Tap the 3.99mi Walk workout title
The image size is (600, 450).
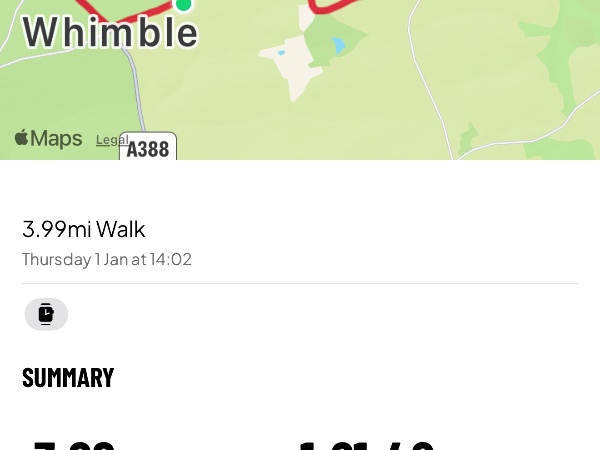point(84,229)
